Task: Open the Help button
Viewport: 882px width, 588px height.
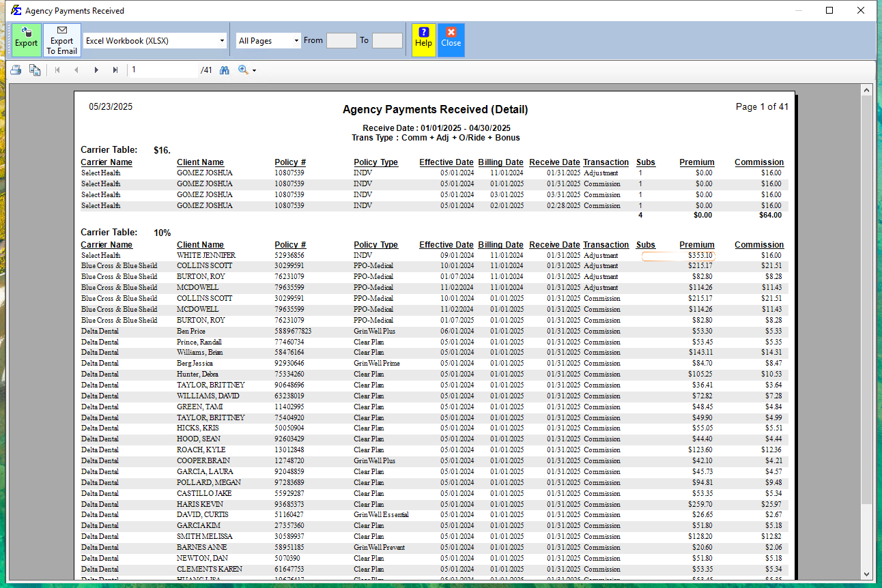Action: tap(423, 40)
